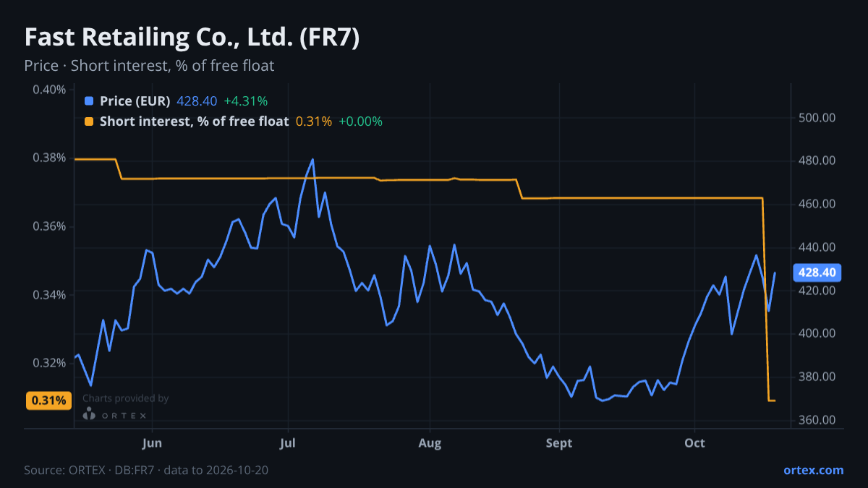868x488 pixels.
Task: Click the +4.31% price change value
Action: point(246,101)
